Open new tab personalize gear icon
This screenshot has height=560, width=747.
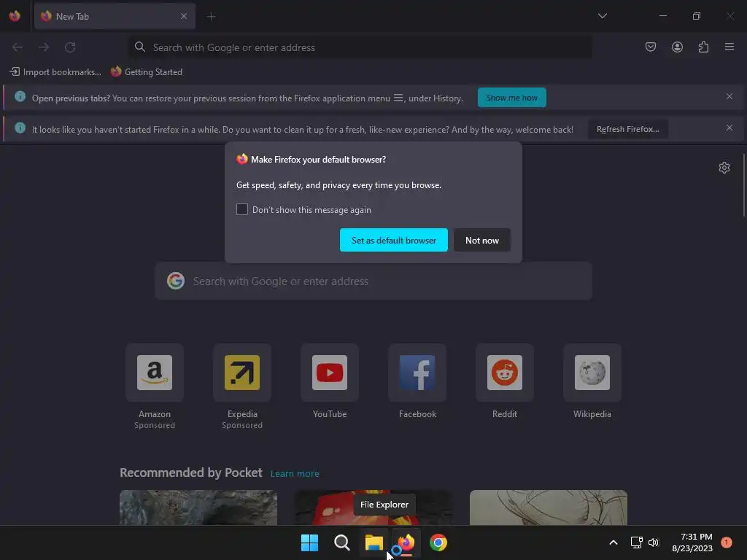click(724, 168)
